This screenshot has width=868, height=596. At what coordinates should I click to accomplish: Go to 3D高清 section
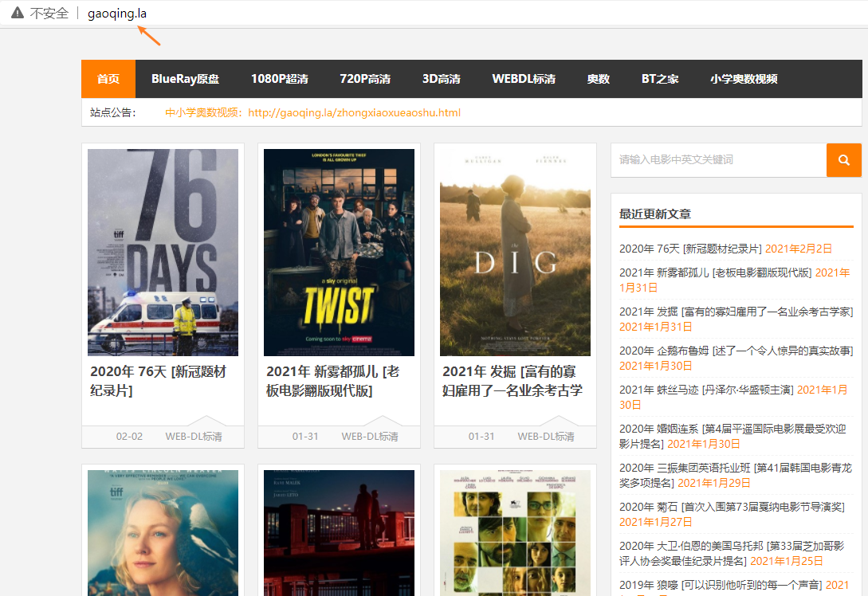(x=441, y=79)
